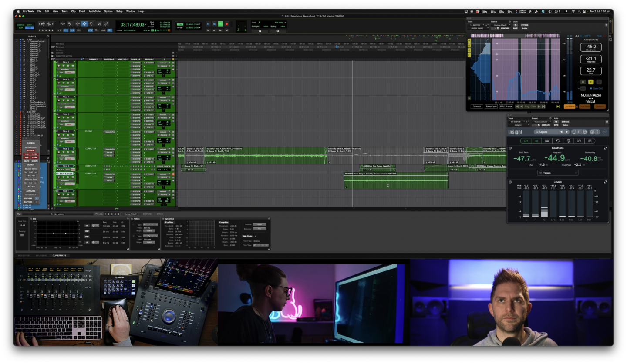Toggle Polarity invert in Clip Effects
Viewport: 627px width, 364px height.
22,234
